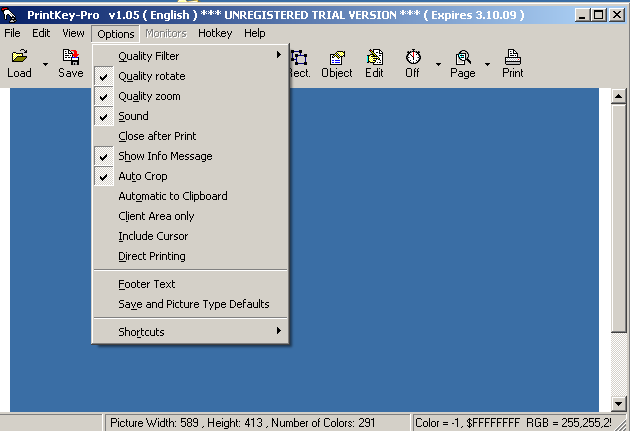Minimize the PrintKey-Pro window
Screen dimensions: 630x431
[582, 15]
